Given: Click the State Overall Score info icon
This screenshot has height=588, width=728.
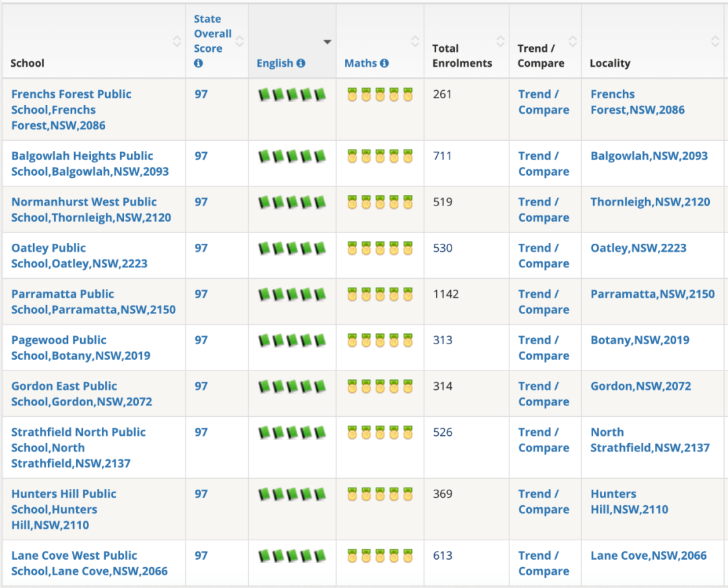Looking at the screenshot, I should [x=198, y=63].
